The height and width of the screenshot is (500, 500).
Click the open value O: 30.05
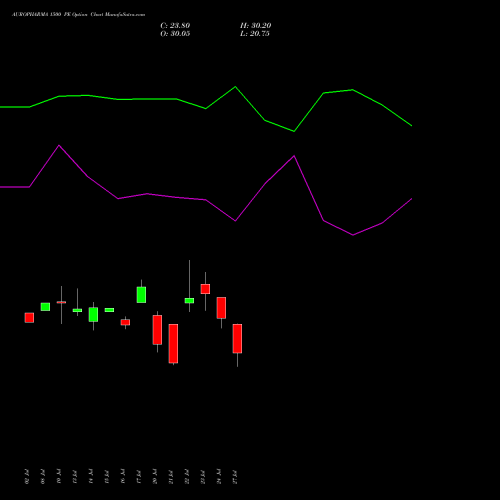pos(175,34)
